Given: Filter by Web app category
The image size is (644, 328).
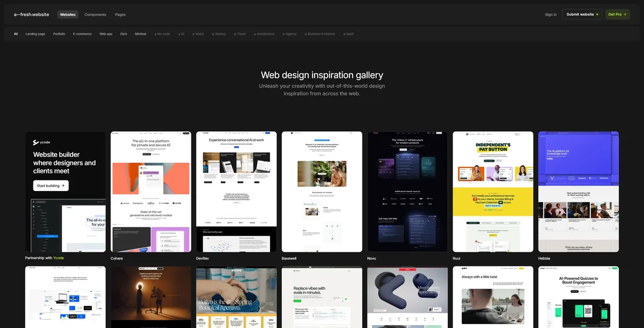Looking at the screenshot, I should pyautogui.click(x=105, y=34).
